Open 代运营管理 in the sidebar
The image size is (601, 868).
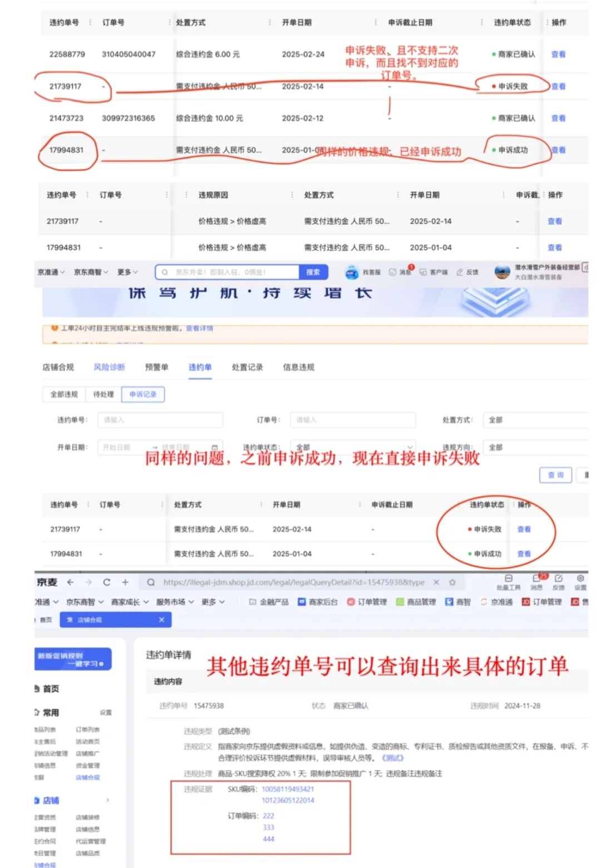90,841
